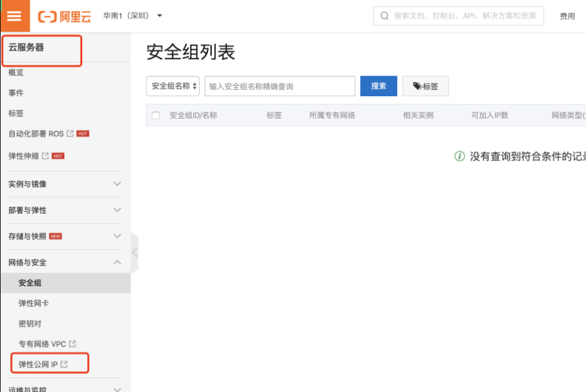Click the Alibaba Cloud logo
Screen dimensions: 586x392
(x=64, y=15)
